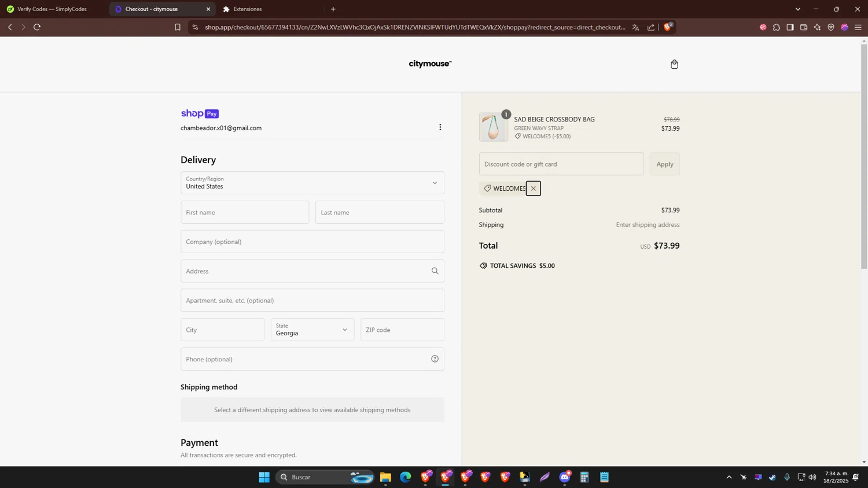Open the volume speaker tray icon
This screenshot has height=488, width=868.
tap(812, 477)
